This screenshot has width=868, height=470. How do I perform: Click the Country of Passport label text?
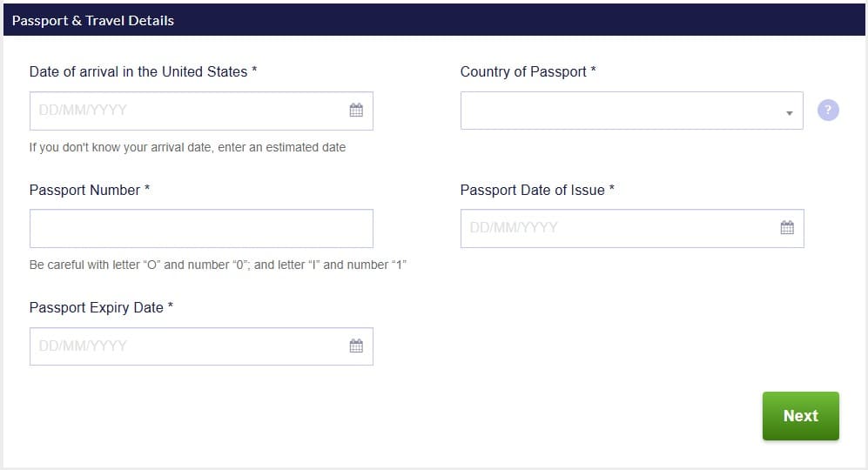coord(523,71)
